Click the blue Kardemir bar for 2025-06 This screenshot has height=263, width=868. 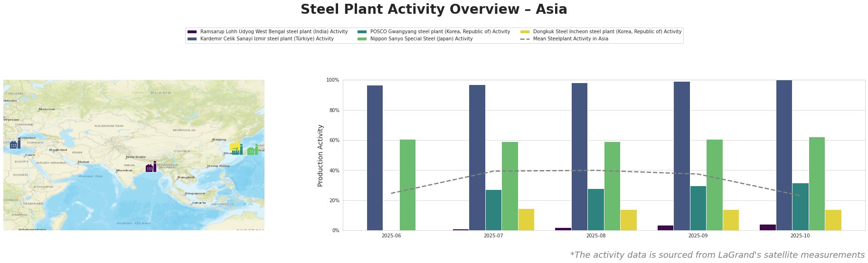coord(375,158)
